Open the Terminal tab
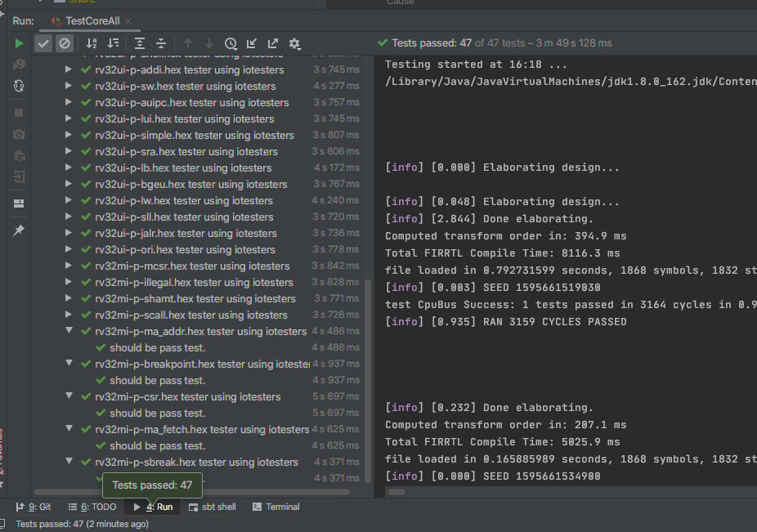The height and width of the screenshot is (532, 757). pos(276,507)
